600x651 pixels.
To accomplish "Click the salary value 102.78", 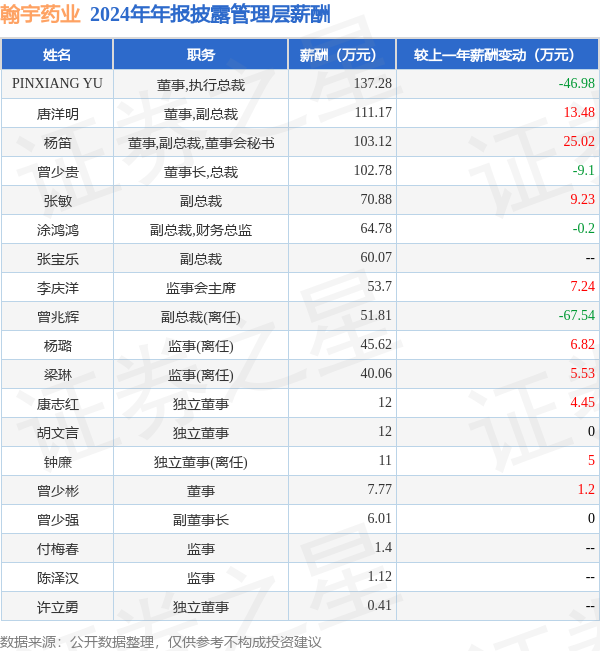I will pos(372,170).
